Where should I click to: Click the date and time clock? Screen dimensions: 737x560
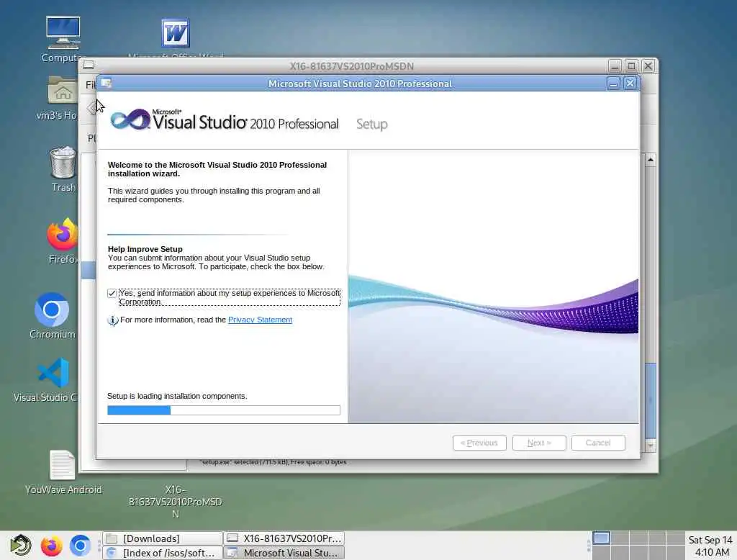click(x=710, y=546)
